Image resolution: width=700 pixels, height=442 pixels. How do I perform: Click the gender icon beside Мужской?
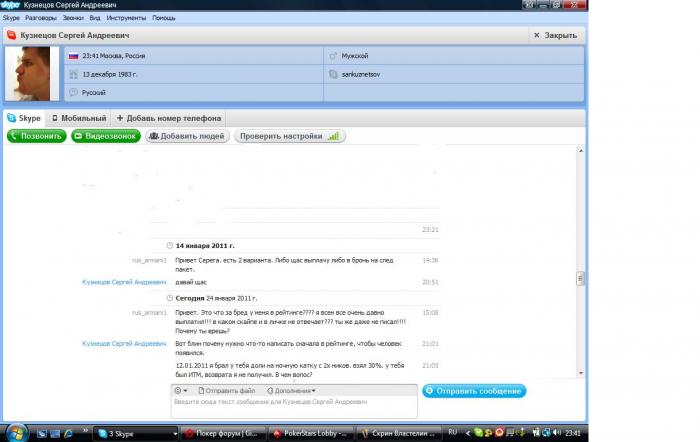(333, 56)
